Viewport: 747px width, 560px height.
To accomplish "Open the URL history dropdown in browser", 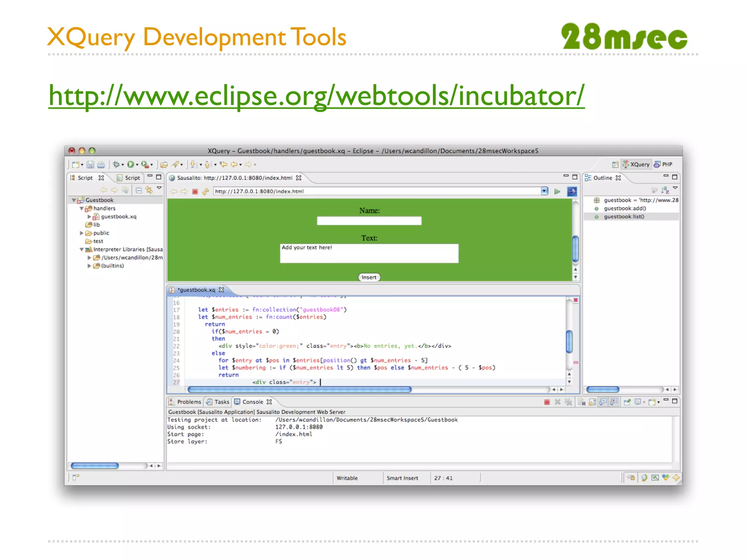I will coord(545,191).
